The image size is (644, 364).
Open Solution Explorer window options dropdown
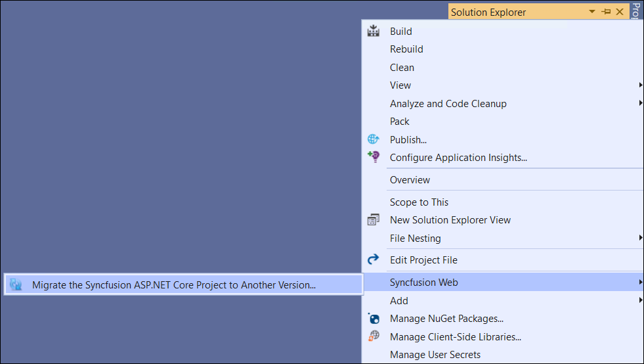592,12
